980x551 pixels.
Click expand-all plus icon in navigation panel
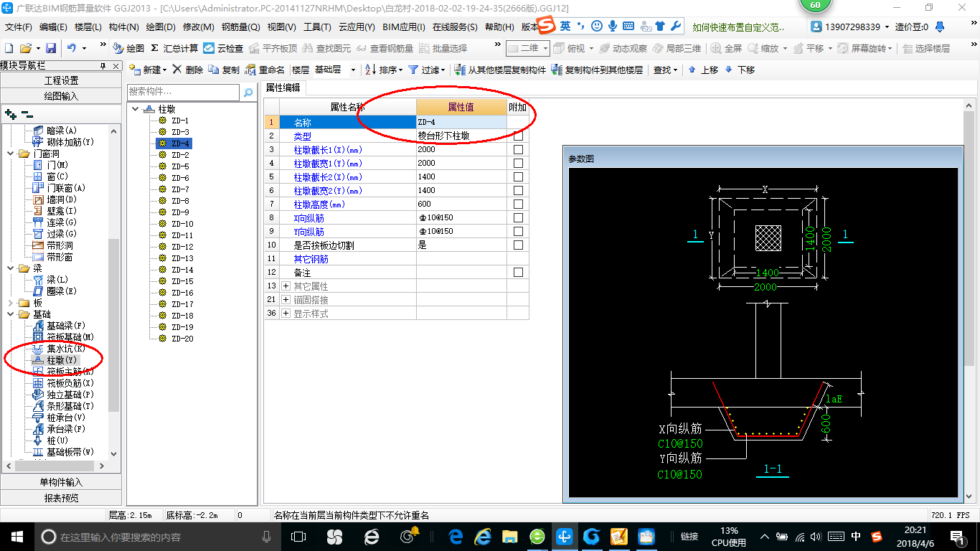10,113
